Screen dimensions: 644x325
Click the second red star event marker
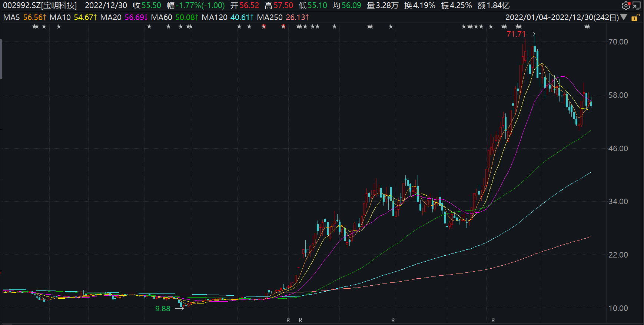(283, 27)
